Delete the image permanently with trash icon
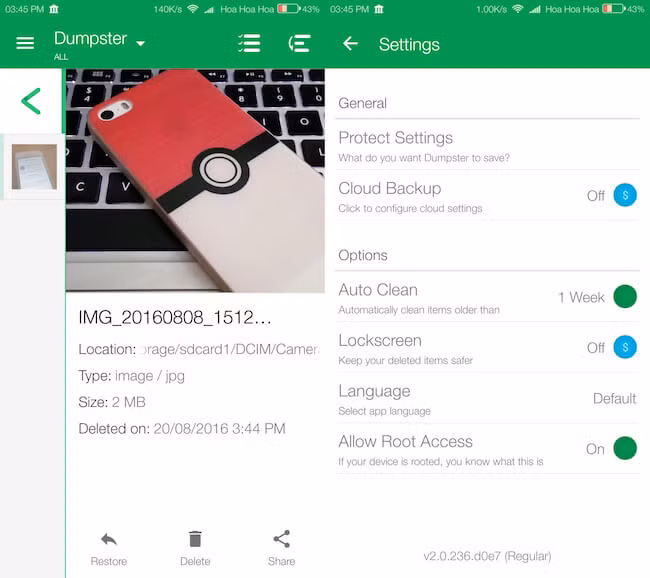Image resolution: width=650 pixels, height=578 pixels. tap(195, 548)
